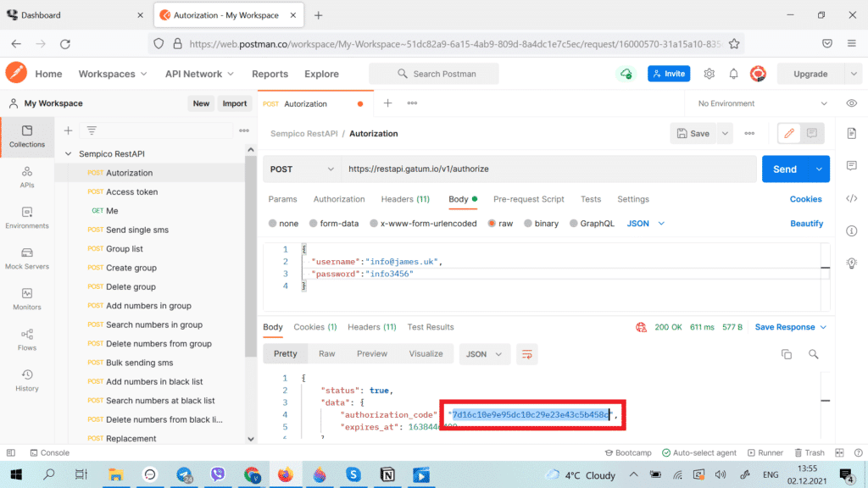The height and width of the screenshot is (488, 868).
Task: Switch to the request Headers (11) tab
Action: click(x=405, y=199)
